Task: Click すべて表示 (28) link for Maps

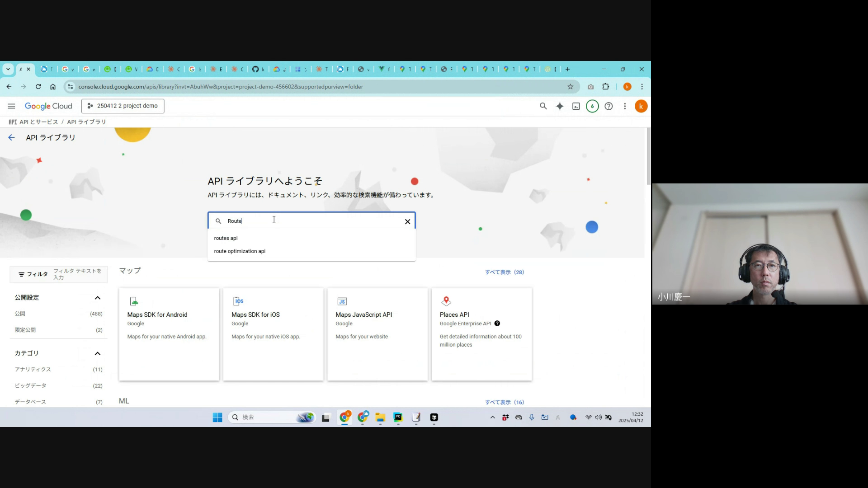Action: (504, 272)
